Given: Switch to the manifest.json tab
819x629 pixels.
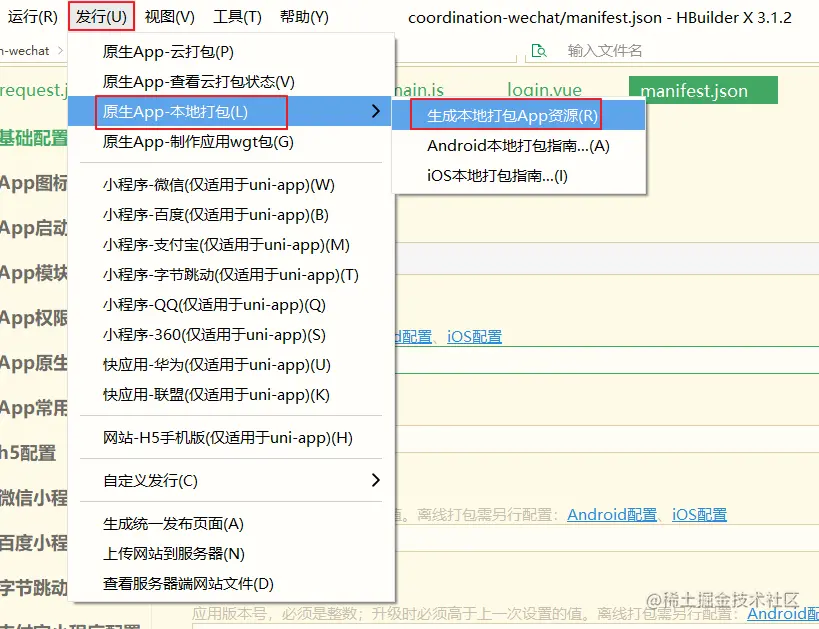Looking at the screenshot, I should click(703, 90).
